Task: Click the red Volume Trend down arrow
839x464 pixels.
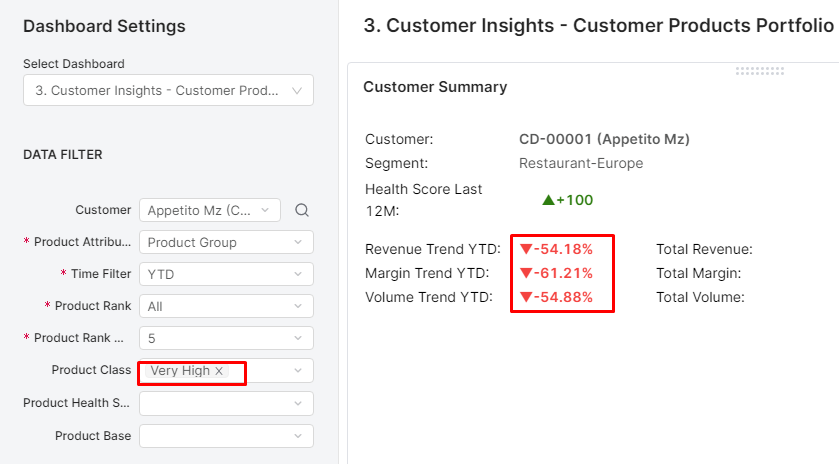Action: click(x=526, y=297)
